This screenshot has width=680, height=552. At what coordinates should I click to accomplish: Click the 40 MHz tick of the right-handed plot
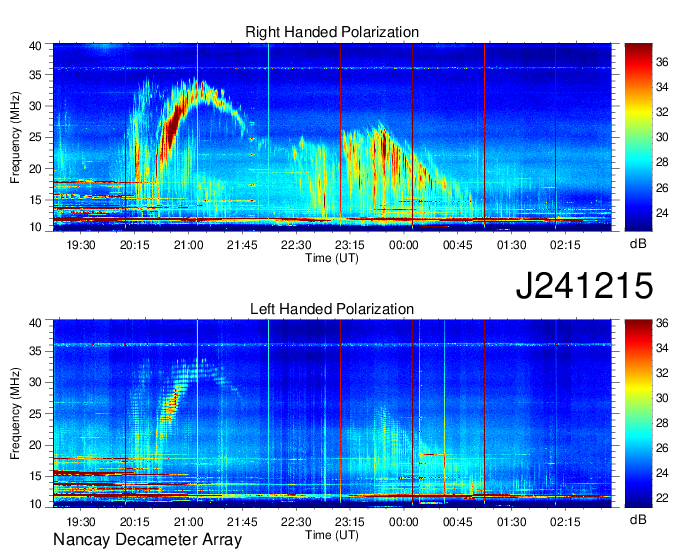(x=36, y=46)
